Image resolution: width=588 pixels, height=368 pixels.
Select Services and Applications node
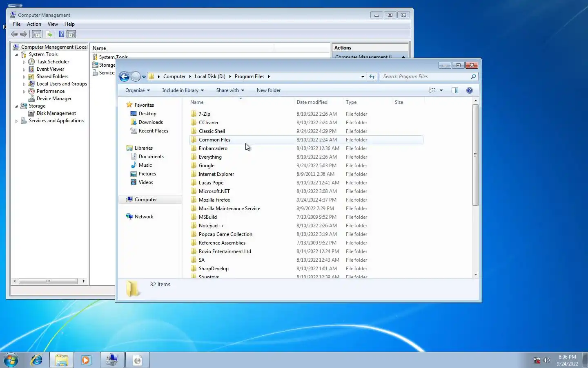pyautogui.click(x=56, y=121)
